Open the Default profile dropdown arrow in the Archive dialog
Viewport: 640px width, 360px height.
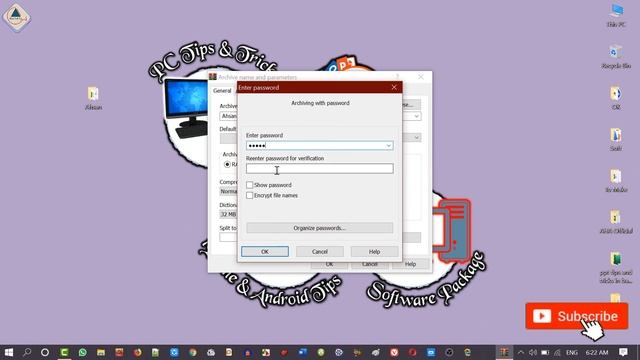click(x=416, y=138)
